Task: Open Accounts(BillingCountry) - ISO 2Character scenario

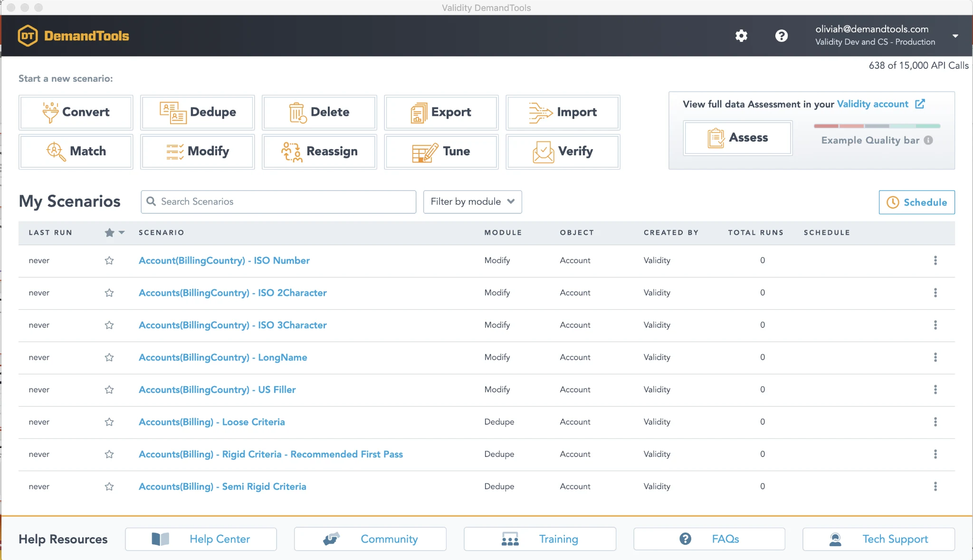Action: click(x=233, y=293)
